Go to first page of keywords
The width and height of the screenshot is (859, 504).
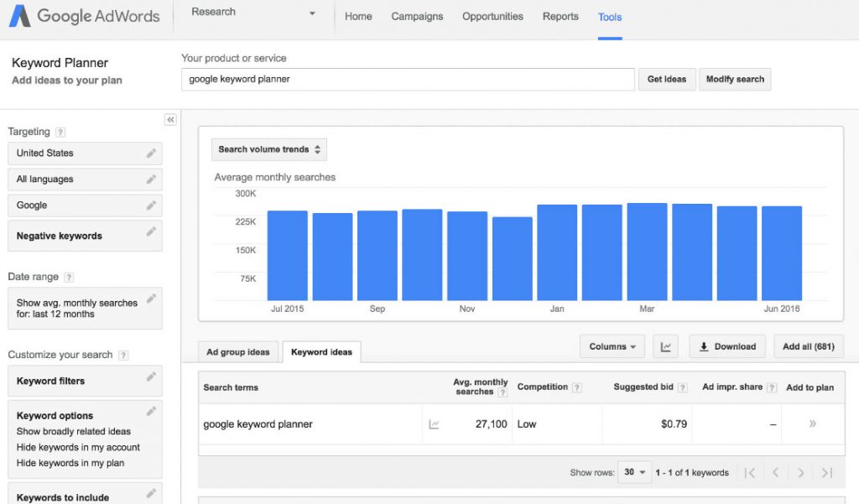coord(750,473)
